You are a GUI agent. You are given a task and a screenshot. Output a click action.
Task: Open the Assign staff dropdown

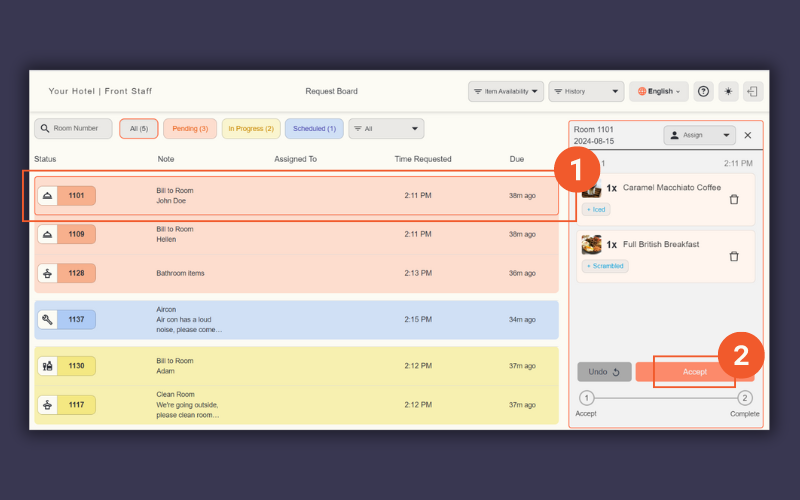699,135
